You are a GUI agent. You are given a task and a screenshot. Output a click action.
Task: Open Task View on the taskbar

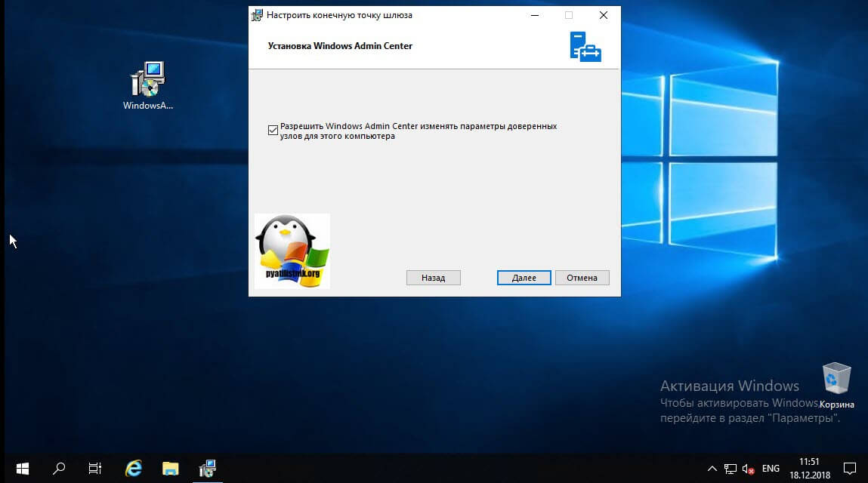(x=95, y=469)
